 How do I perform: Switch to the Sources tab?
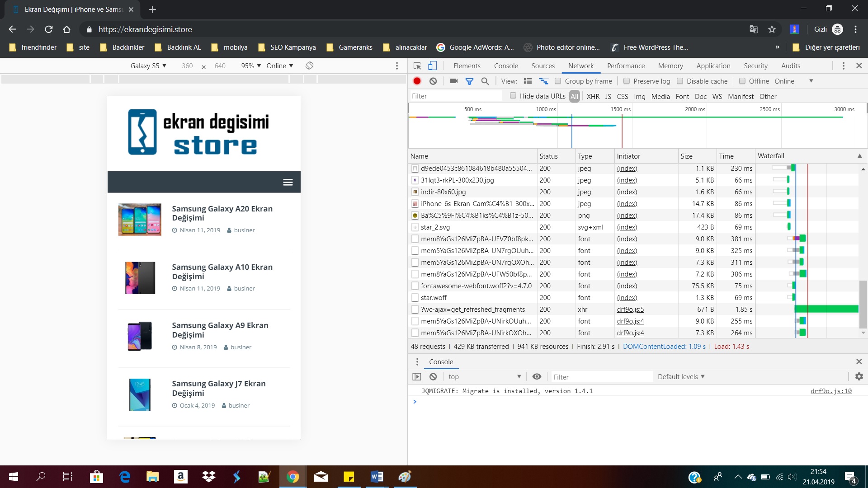click(543, 66)
